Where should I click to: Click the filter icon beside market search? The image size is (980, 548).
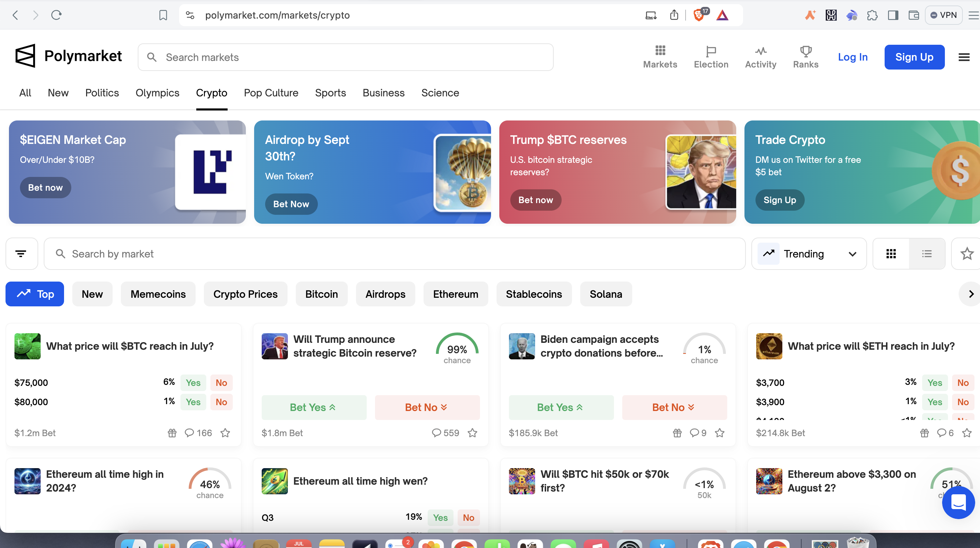(21, 254)
